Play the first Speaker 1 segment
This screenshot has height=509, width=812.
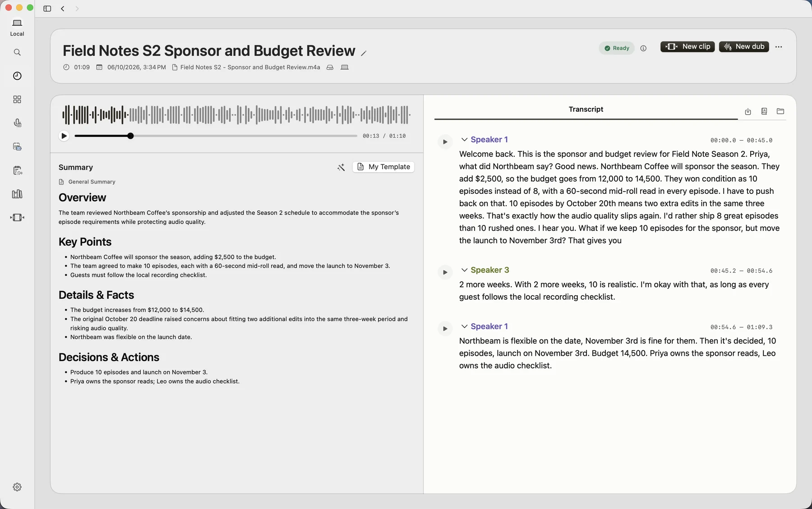(445, 142)
